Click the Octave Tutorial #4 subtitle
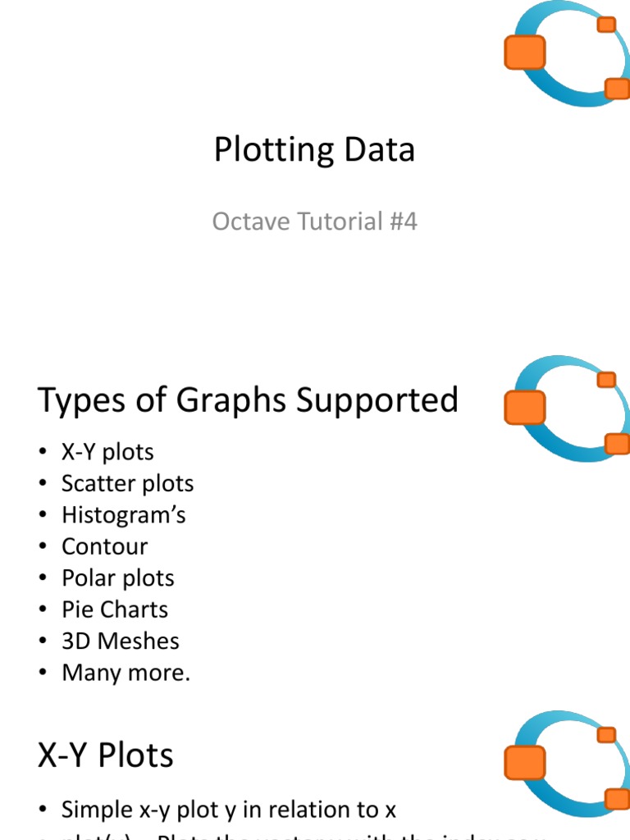The height and width of the screenshot is (840, 630). pyautogui.click(x=315, y=221)
